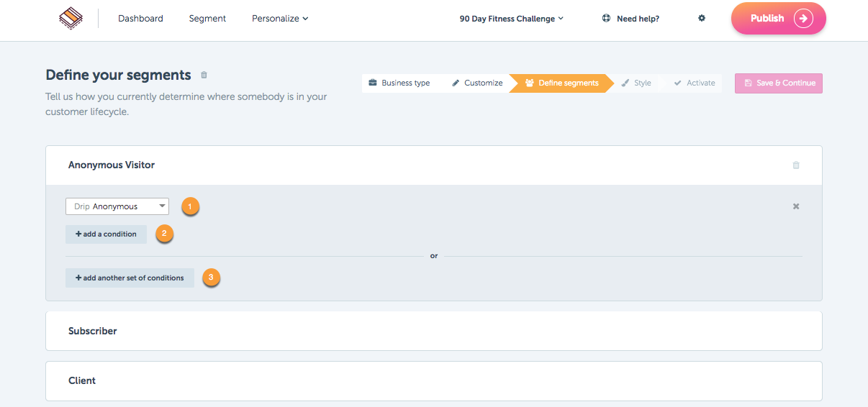Open settings via the gear icon
Screen dimensions: 868x407
702,19
